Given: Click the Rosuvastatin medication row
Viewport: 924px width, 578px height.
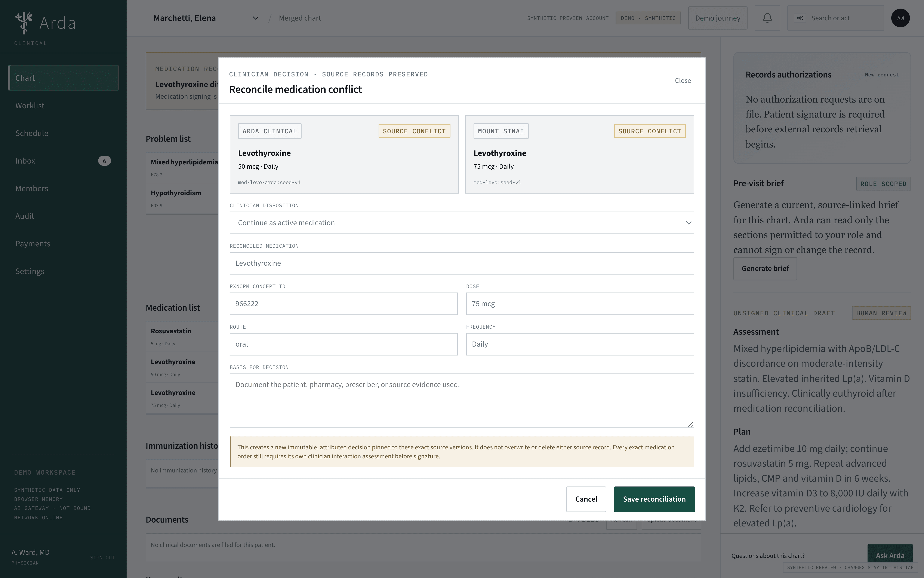Looking at the screenshot, I should tap(182, 336).
